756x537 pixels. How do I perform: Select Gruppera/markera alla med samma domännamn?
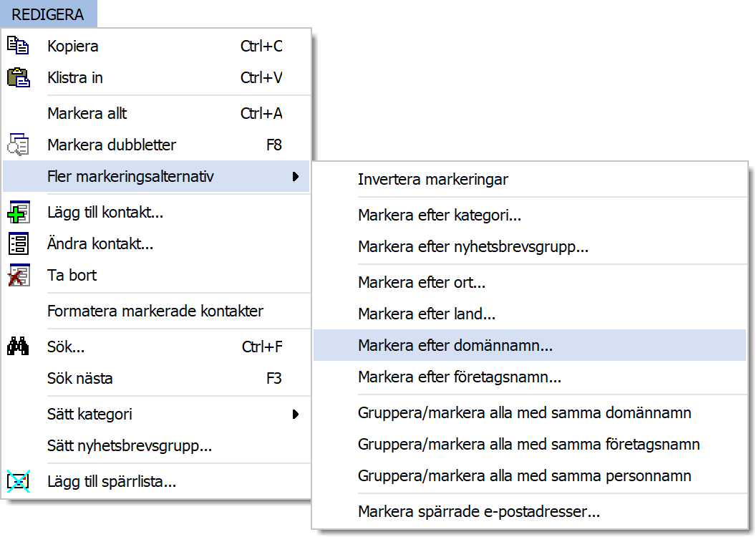(x=529, y=412)
